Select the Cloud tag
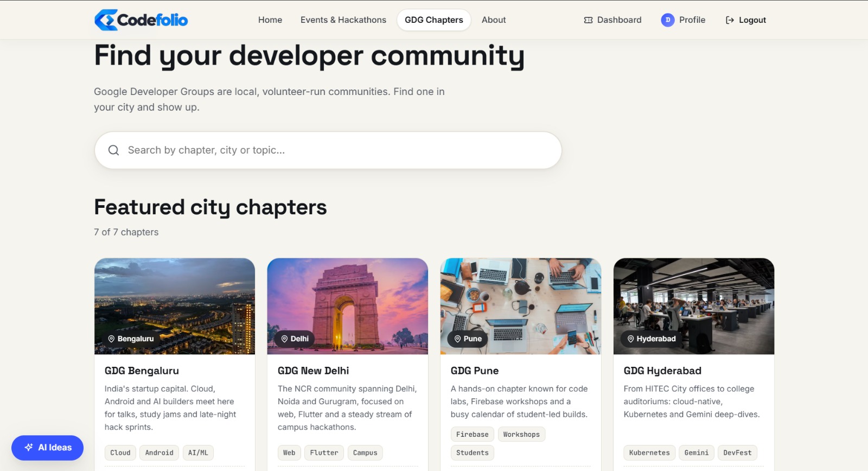868x471 pixels. (x=120, y=453)
